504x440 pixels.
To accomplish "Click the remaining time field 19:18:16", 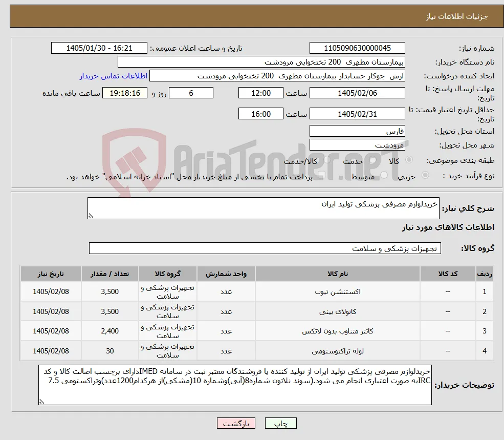I will tap(125, 93).
